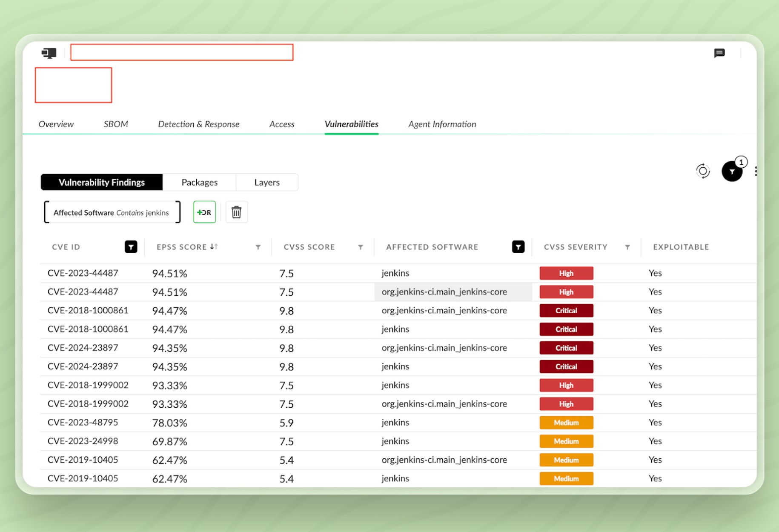Open the Access tab
The height and width of the screenshot is (532, 779).
[282, 124]
